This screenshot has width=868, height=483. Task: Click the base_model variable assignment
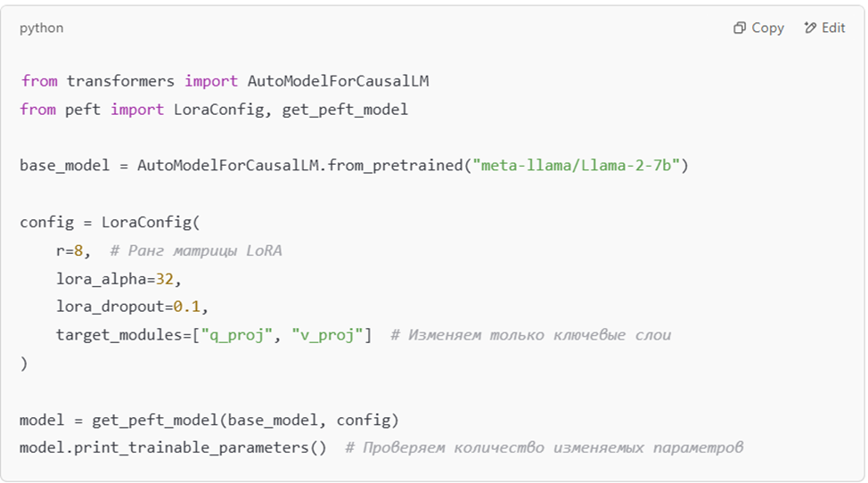coord(65,165)
